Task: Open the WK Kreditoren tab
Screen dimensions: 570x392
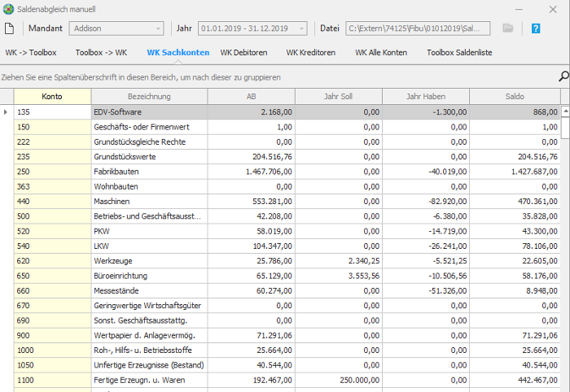Action: 311,53
